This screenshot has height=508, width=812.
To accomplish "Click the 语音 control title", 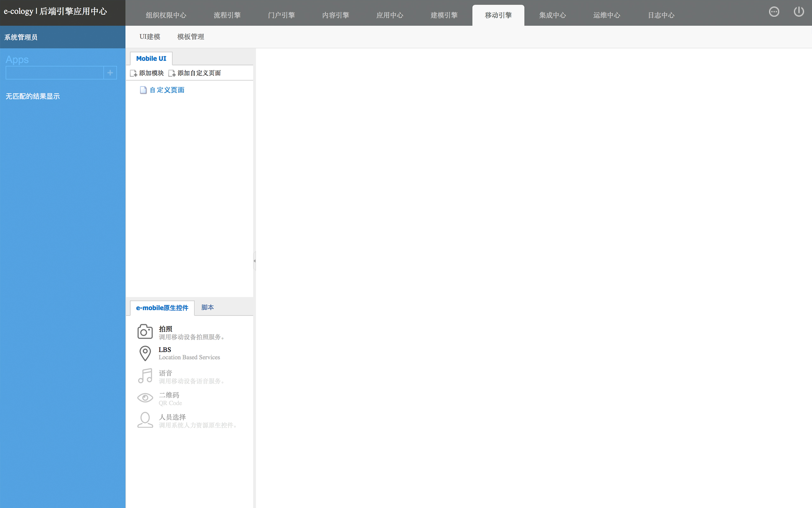I will tap(166, 373).
